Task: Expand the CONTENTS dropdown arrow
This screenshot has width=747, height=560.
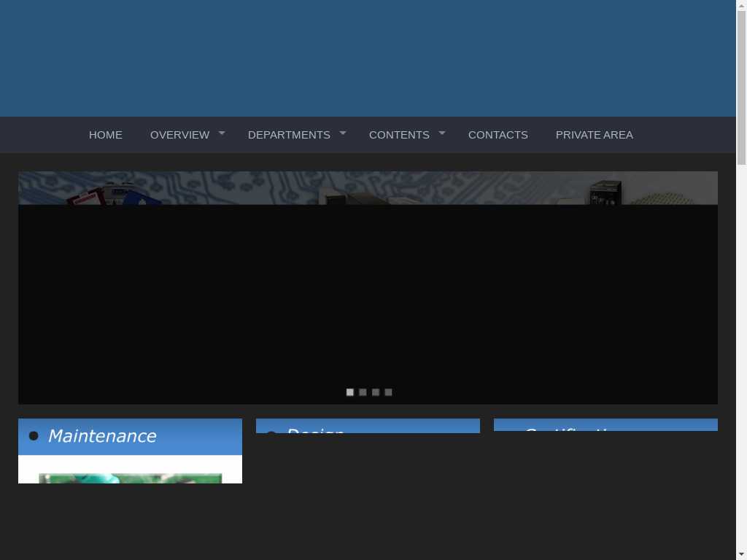Action: (x=441, y=133)
